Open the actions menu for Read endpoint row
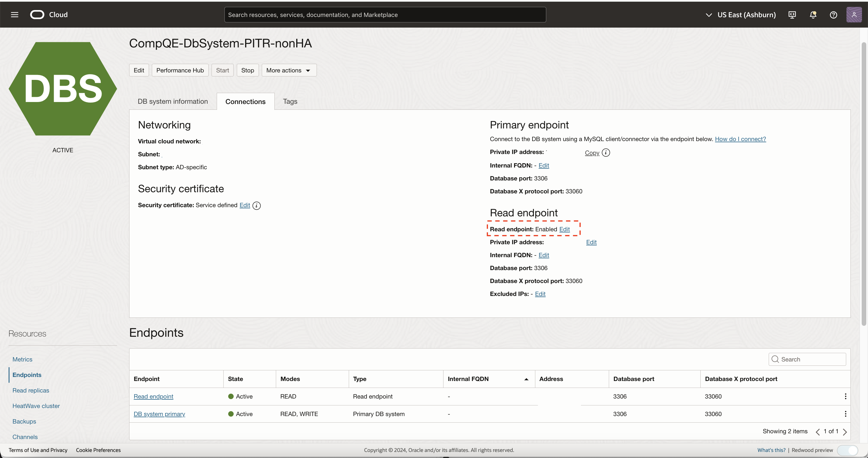 pos(845,396)
